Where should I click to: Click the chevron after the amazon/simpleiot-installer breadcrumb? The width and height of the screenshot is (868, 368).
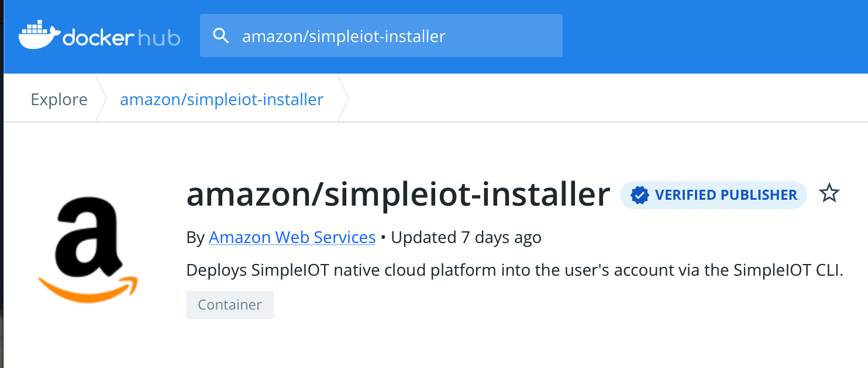tap(343, 100)
